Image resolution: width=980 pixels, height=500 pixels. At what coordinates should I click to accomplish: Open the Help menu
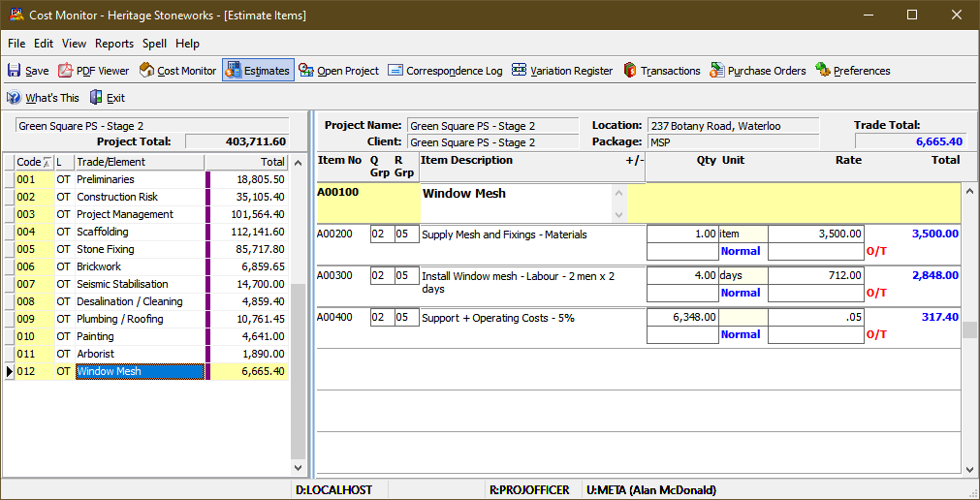[x=187, y=44]
